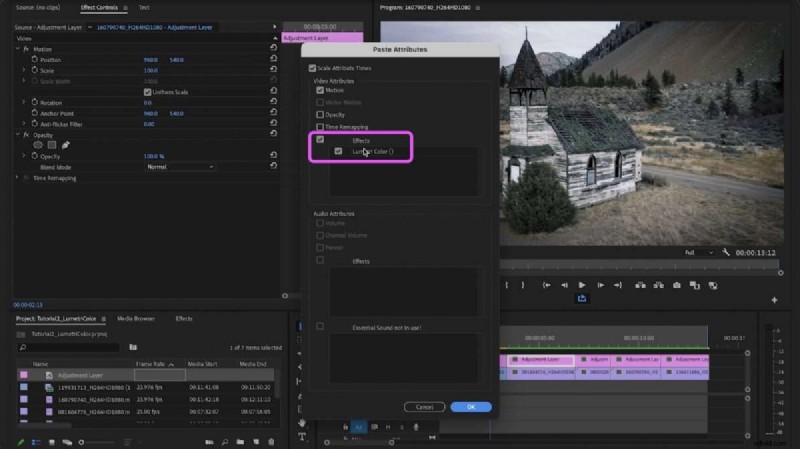Toggle Position animation stopwatch
This screenshot has height=449, width=800.
click(x=35, y=59)
